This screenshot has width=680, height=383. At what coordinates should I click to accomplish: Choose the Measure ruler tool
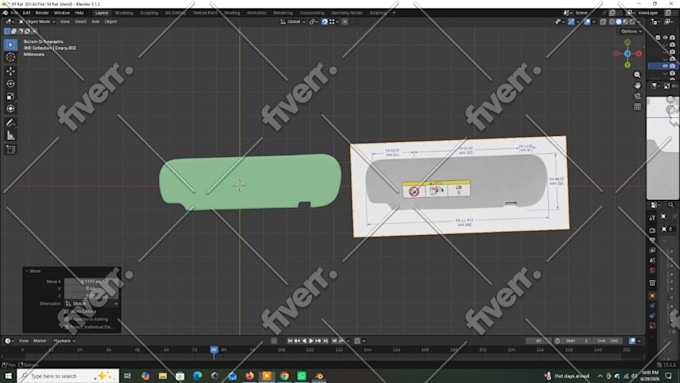[x=10, y=136]
